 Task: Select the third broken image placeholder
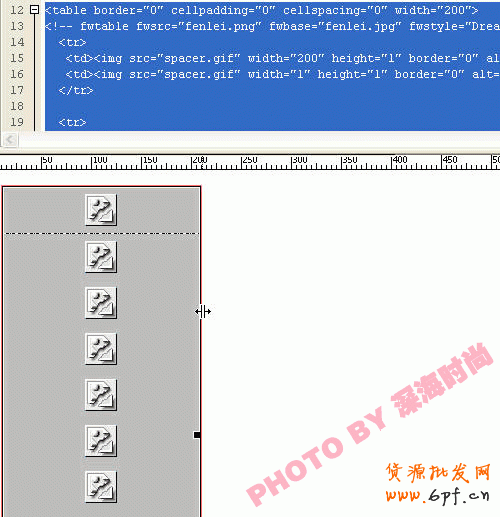click(101, 303)
